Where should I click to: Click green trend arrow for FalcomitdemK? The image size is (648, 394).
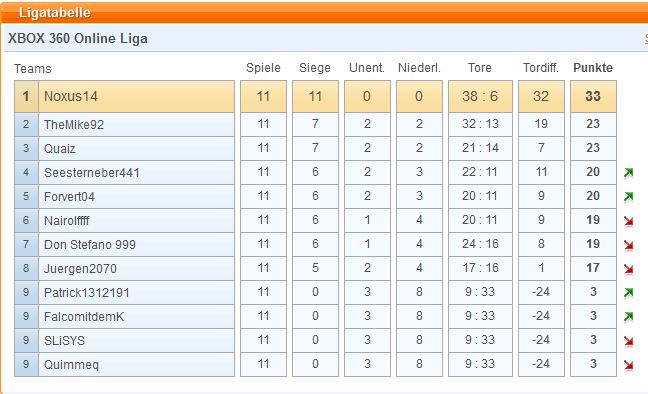[629, 317]
